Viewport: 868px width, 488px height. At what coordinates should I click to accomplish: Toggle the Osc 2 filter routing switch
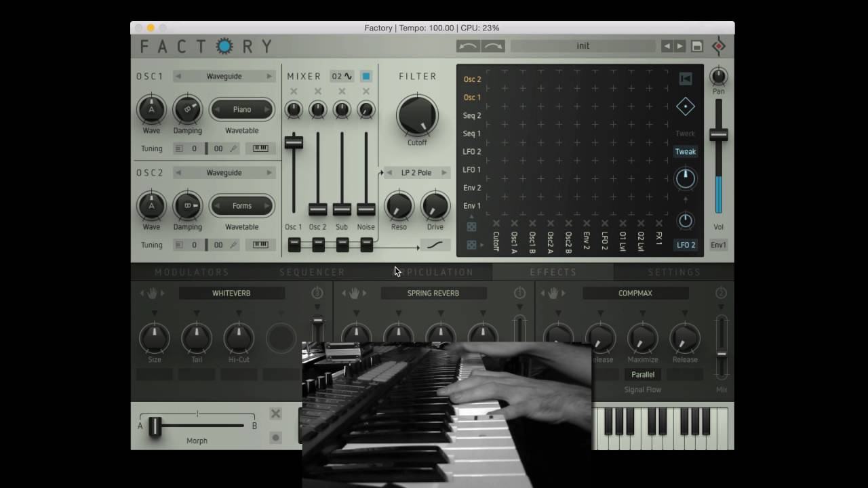click(x=318, y=245)
